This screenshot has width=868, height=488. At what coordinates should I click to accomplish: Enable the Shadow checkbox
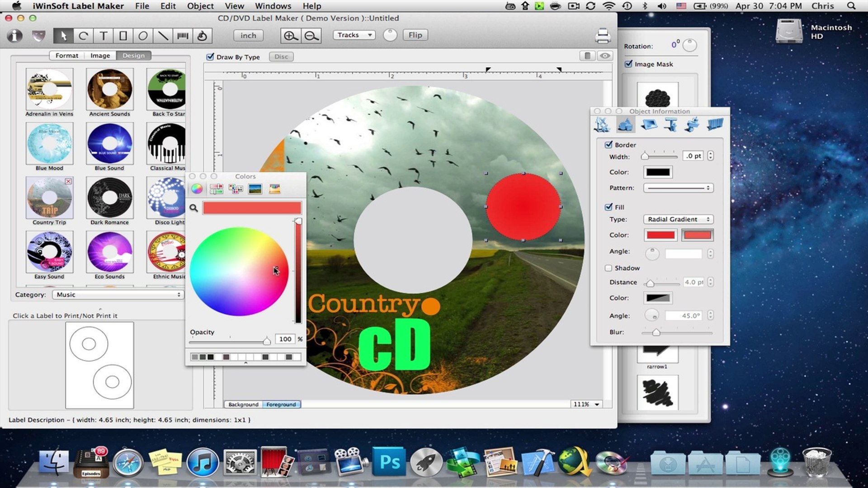609,268
